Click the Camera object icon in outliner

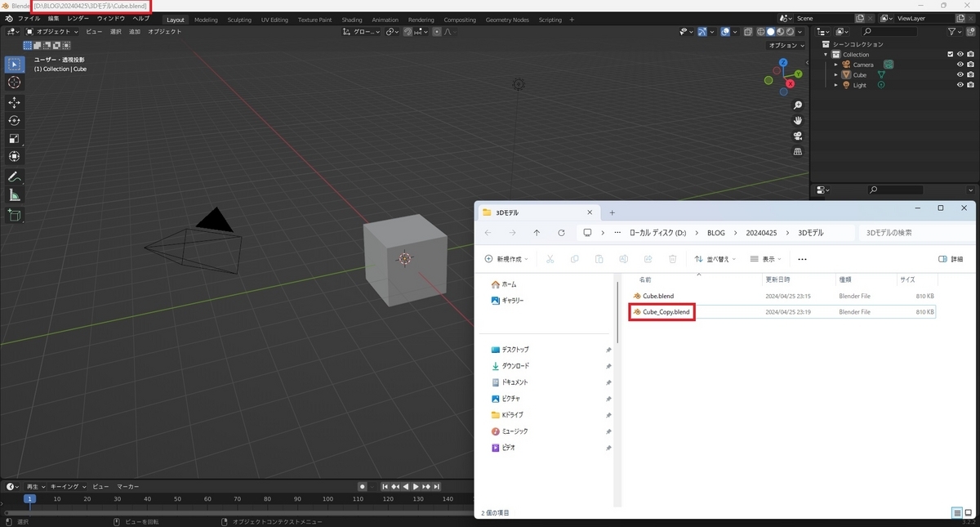846,65
